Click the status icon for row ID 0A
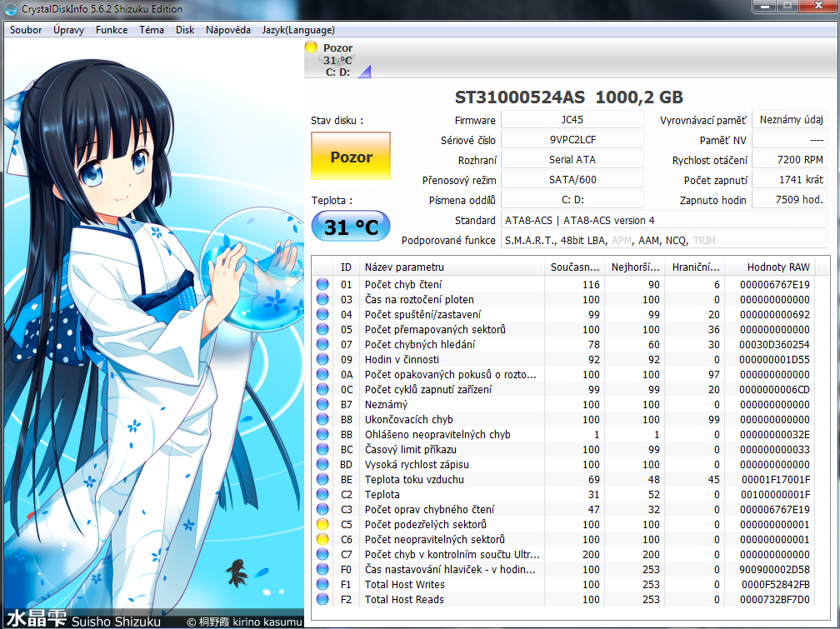 (x=322, y=375)
